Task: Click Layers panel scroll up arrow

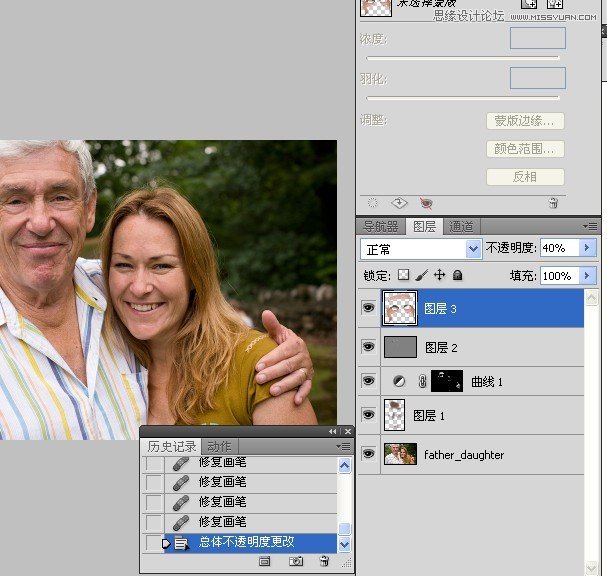Action: click(592, 297)
